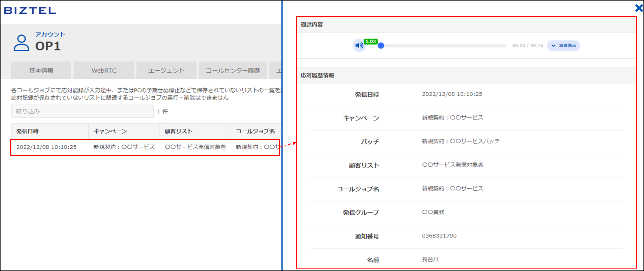Click the 絞り込み filter input field
This screenshot has width=644, height=271.
pos(82,111)
